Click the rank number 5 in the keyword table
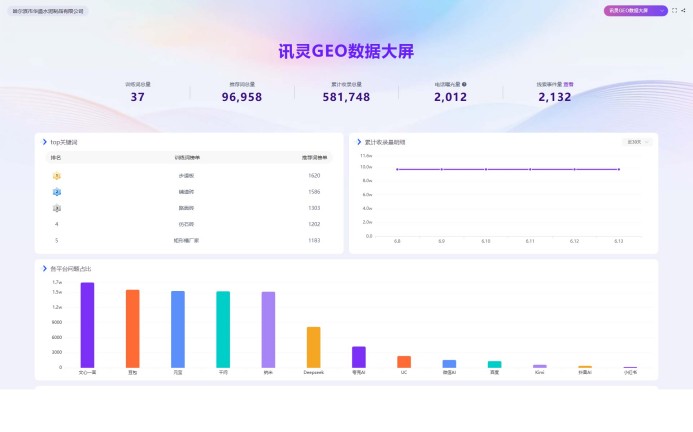The height and width of the screenshot is (432, 693). coord(57,241)
